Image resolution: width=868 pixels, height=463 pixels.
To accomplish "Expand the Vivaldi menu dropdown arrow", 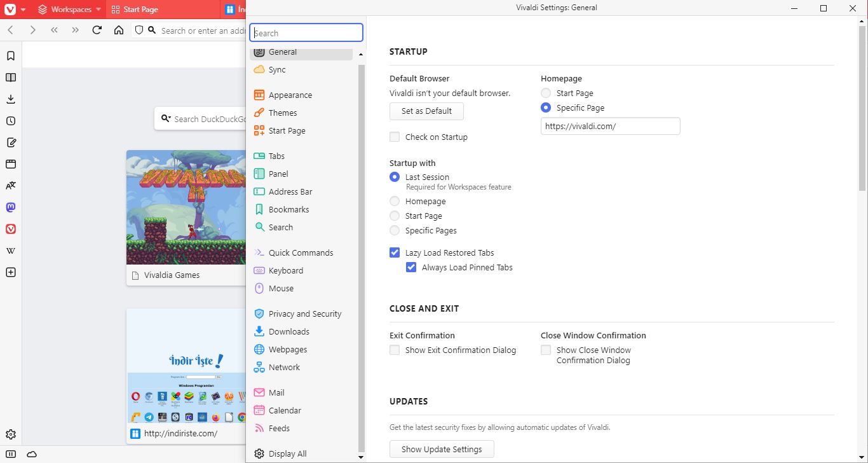I will coord(24,10).
